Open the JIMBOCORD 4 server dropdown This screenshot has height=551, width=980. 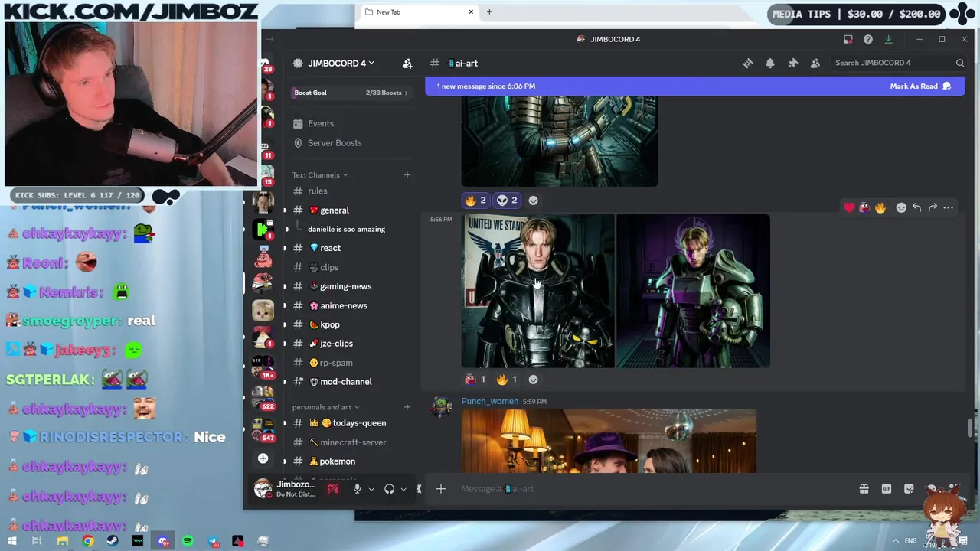click(x=343, y=63)
